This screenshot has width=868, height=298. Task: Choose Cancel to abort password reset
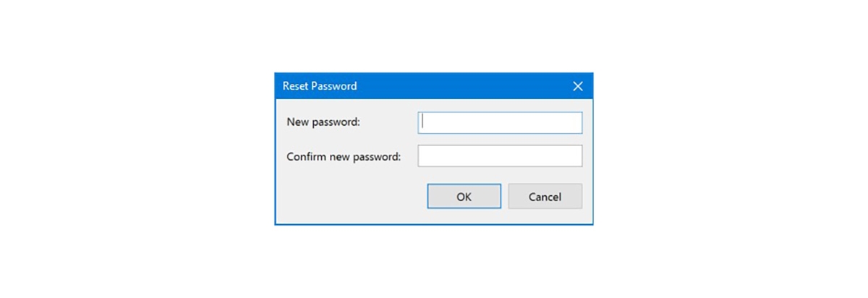545,197
